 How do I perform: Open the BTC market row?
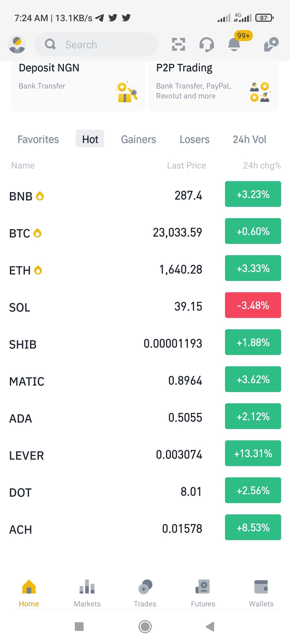click(145, 232)
